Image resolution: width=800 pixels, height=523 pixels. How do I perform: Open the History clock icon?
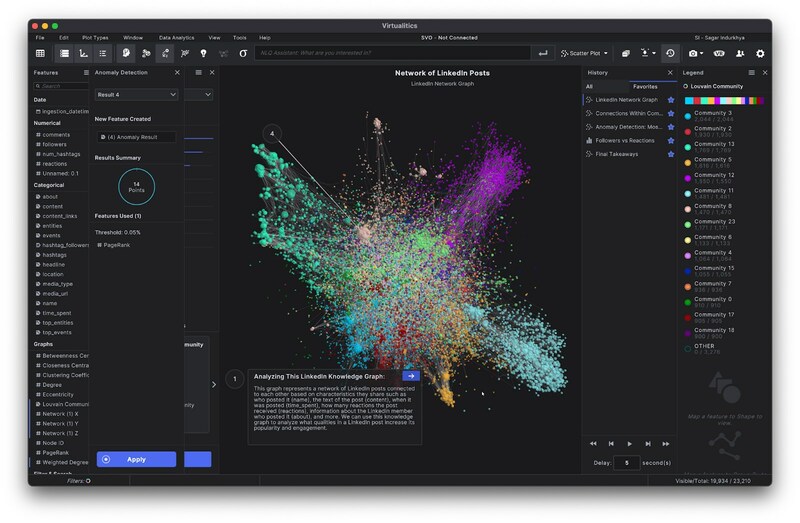(669, 53)
